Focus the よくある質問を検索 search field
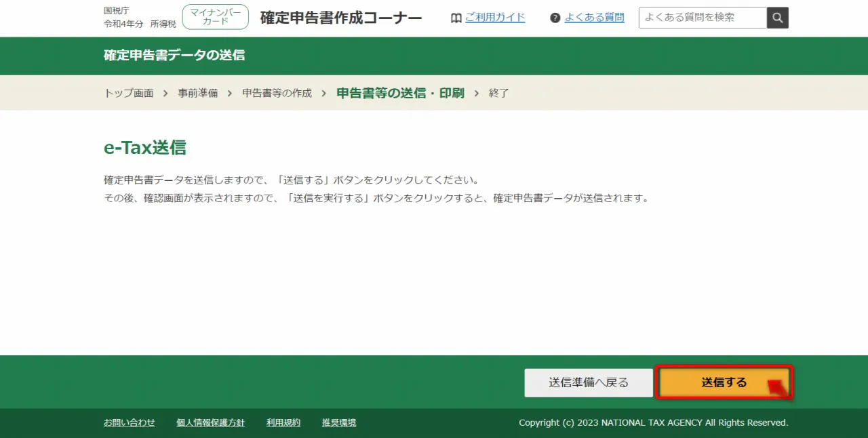Screen dimensions: 868x438 click(x=703, y=18)
